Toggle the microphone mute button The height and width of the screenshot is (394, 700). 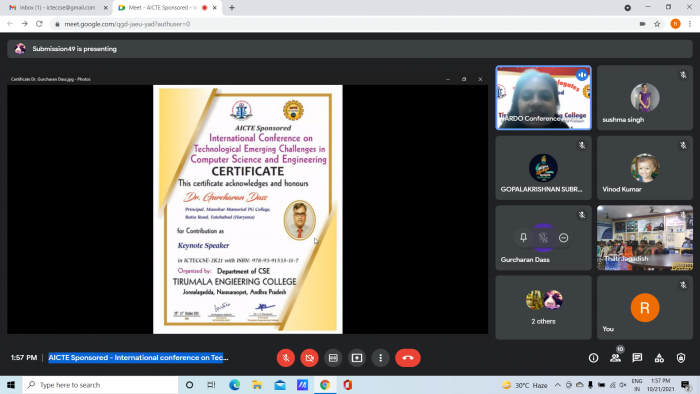(x=286, y=358)
